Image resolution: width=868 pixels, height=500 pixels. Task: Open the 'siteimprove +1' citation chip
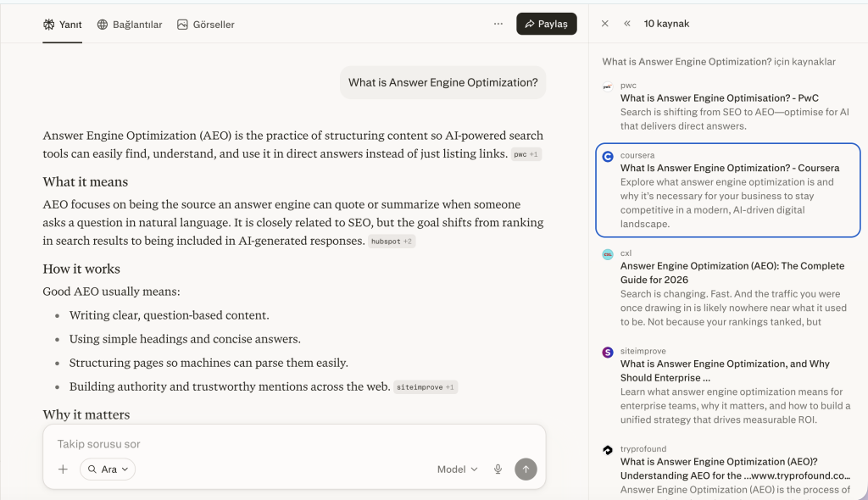426,387
